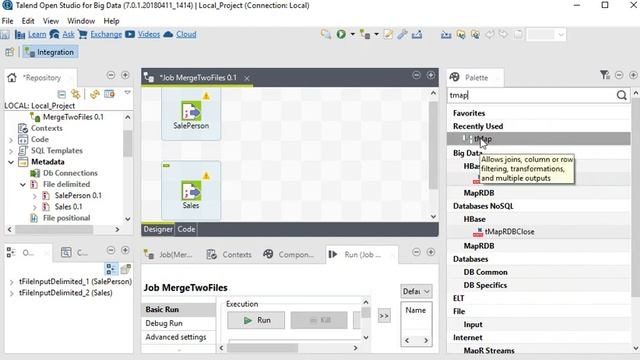Screen dimensions: 640x360
Task: Expand tFileInputDelimited_2 (Sales) in outline
Action: pyautogui.click(x=11, y=293)
